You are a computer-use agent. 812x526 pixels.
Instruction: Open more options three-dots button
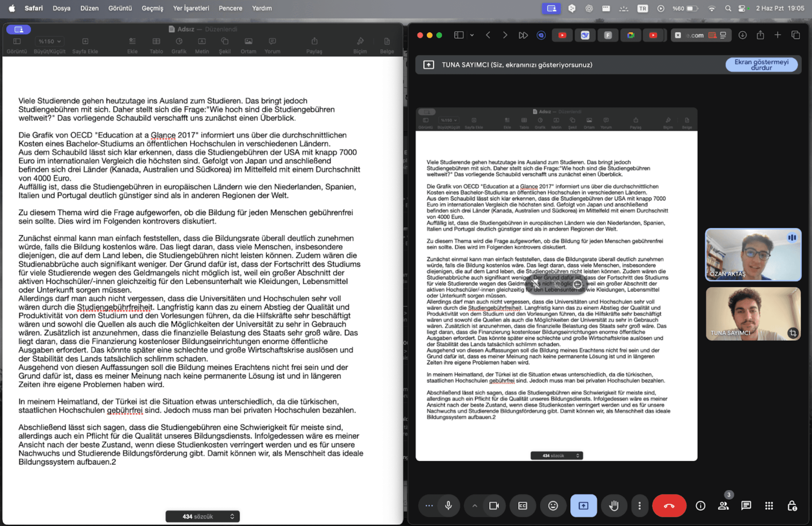click(x=639, y=506)
